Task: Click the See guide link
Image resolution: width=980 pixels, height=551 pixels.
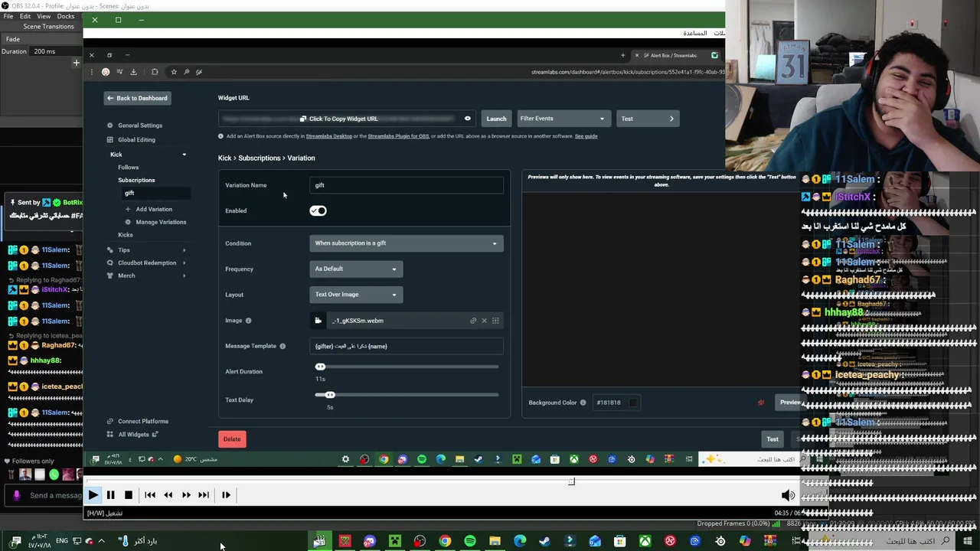Action: coord(586,136)
